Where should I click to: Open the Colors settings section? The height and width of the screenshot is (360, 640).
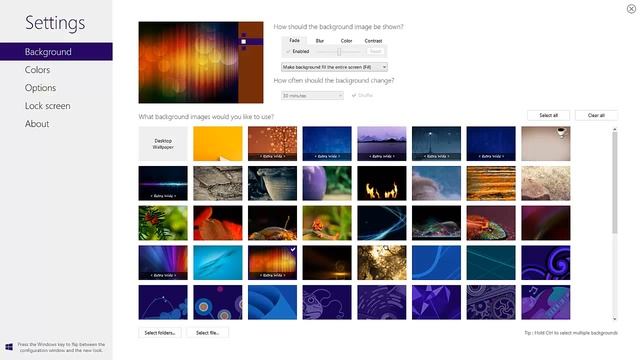point(37,70)
